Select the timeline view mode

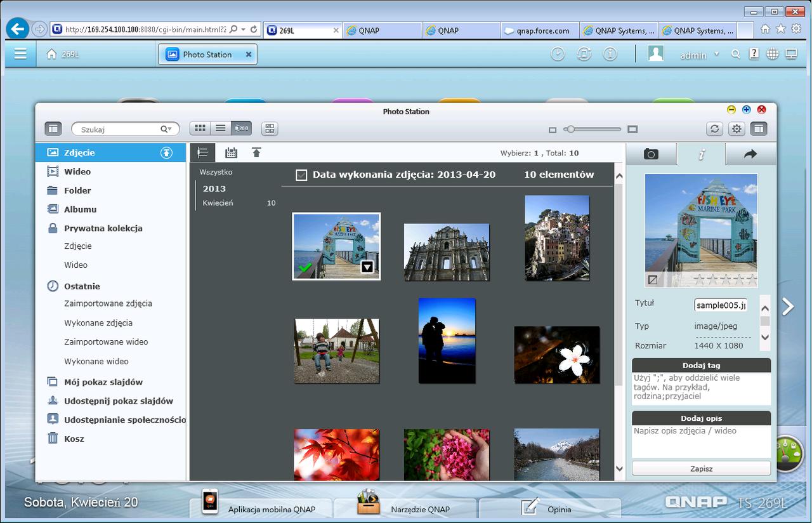tap(241, 128)
